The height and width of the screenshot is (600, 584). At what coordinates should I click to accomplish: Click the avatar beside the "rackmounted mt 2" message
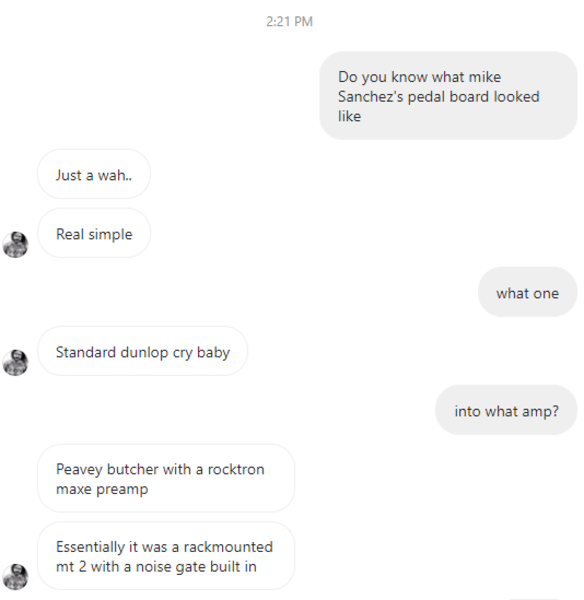coord(15,577)
